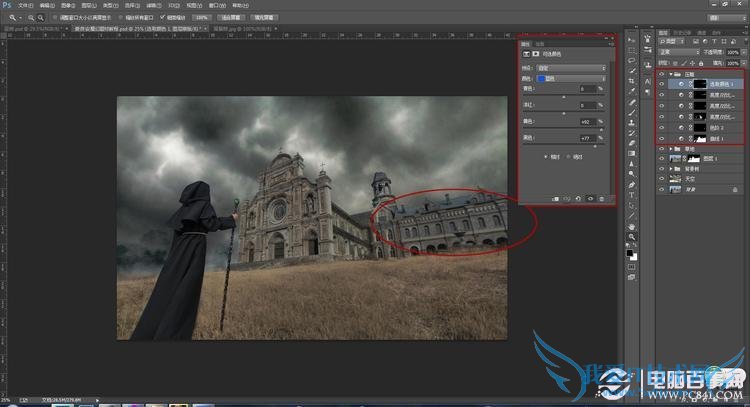Hide the 选取颜色 1 layer via eye icon
Image resolution: width=750 pixels, height=407 pixels.
point(662,85)
